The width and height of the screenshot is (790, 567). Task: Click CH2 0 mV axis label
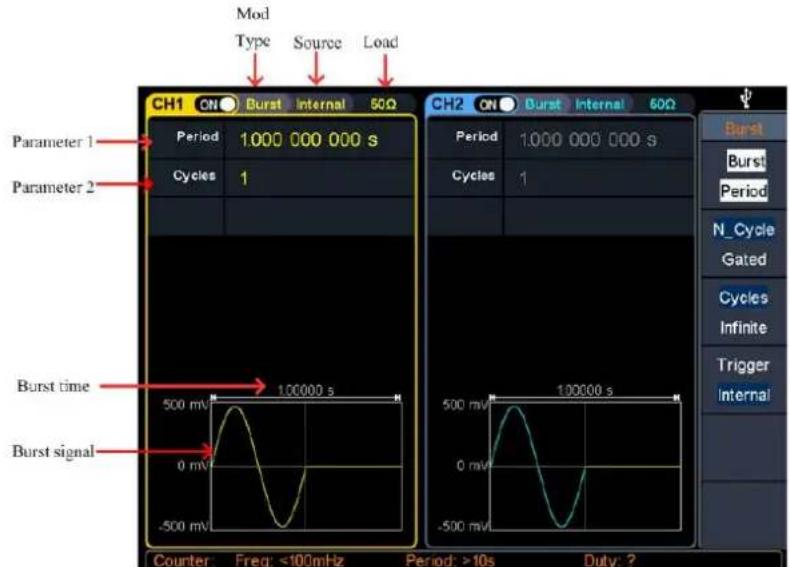point(472,465)
